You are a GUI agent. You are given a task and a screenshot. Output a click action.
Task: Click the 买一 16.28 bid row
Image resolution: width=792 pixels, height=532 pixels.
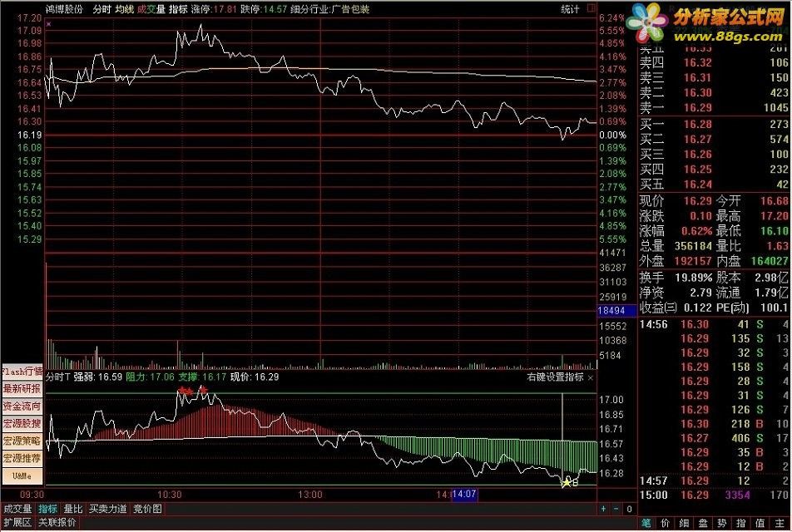[x=714, y=124]
